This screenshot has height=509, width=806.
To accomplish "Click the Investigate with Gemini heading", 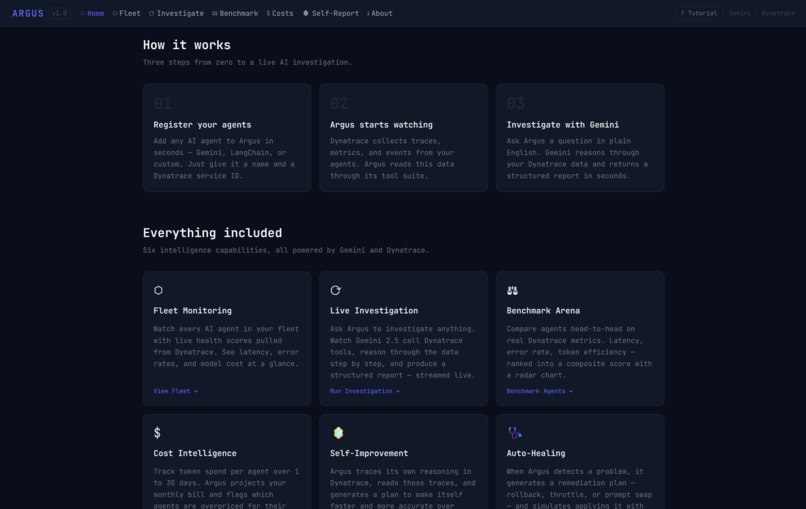I will [562, 125].
